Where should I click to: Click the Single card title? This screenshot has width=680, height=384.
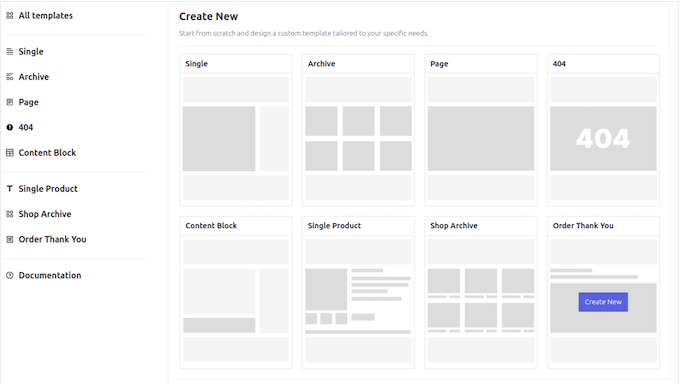(196, 64)
